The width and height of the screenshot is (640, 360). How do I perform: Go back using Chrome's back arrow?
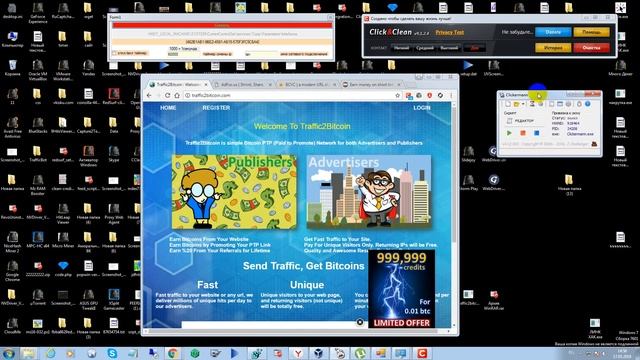149,96
